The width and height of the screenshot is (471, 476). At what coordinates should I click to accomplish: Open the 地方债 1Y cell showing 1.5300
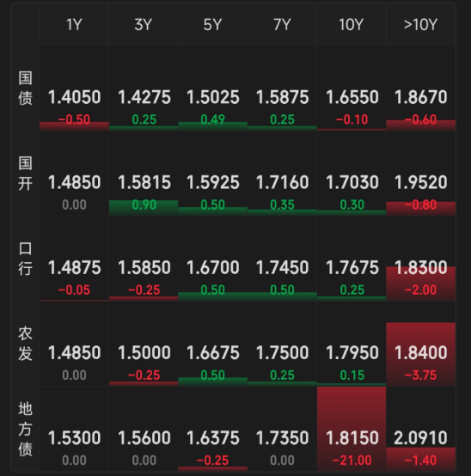point(74,429)
